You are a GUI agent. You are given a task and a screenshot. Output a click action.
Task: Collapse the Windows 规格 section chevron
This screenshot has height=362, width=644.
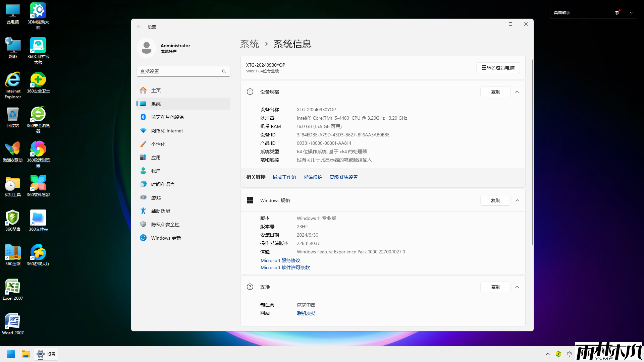pyautogui.click(x=517, y=200)
